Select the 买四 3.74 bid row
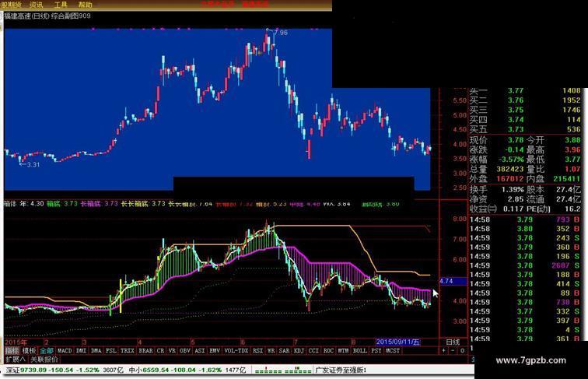Screen dimensions: 588x379 [525, 120]
